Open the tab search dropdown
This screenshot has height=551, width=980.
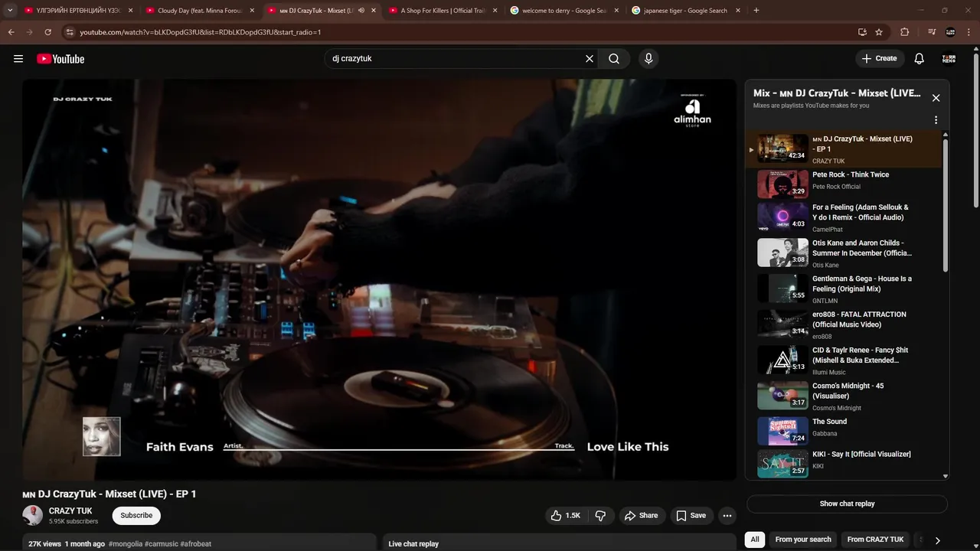point(10,11)
